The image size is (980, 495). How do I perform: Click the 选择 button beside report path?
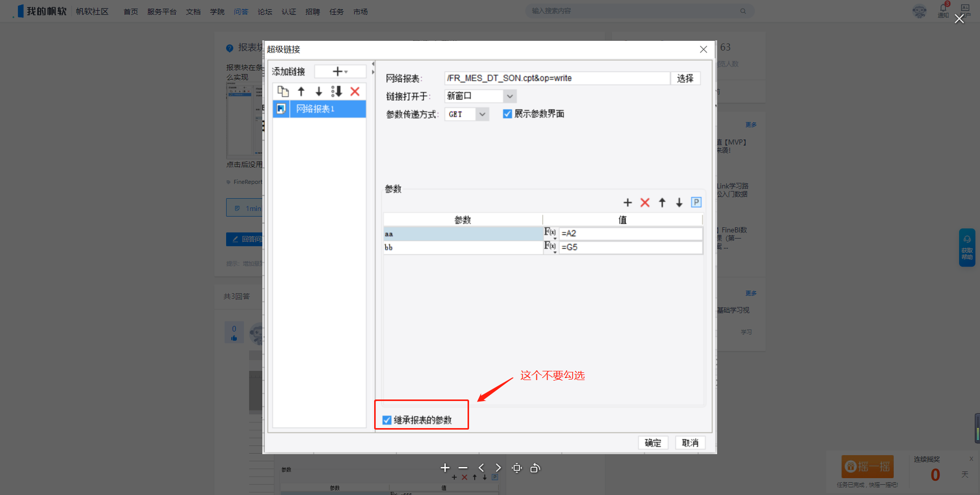point(685,78)
